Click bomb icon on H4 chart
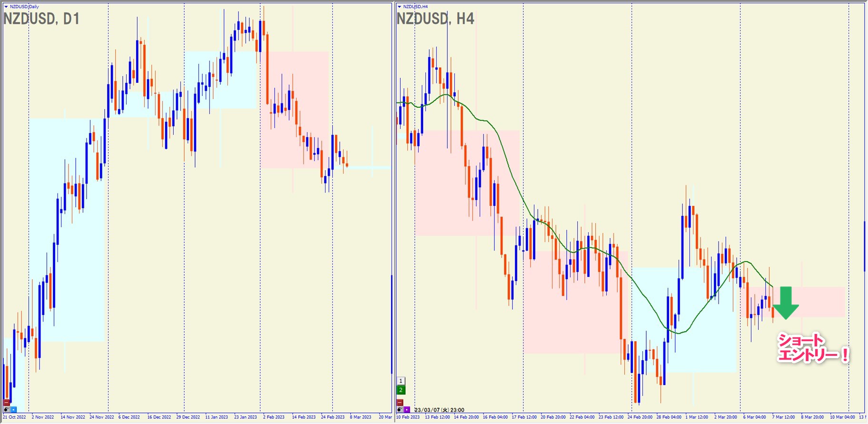The width and height of the screenshot is (868, 424). [400, 409]
